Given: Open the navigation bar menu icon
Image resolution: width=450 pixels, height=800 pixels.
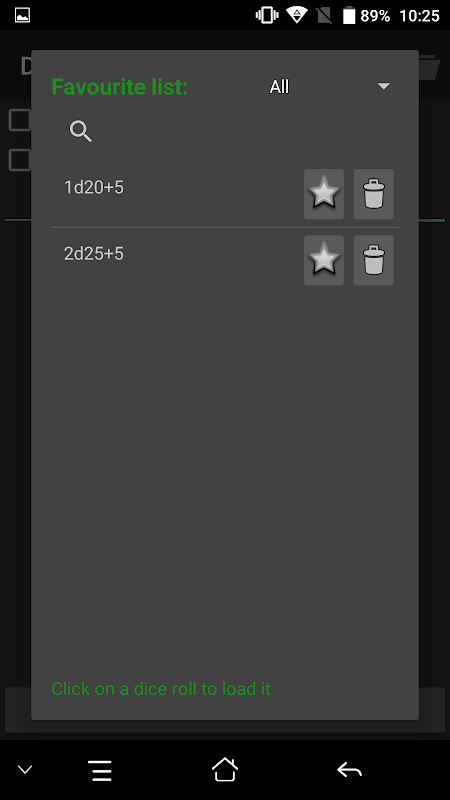Looking at the screenshot, I should [x=102, y=770].
